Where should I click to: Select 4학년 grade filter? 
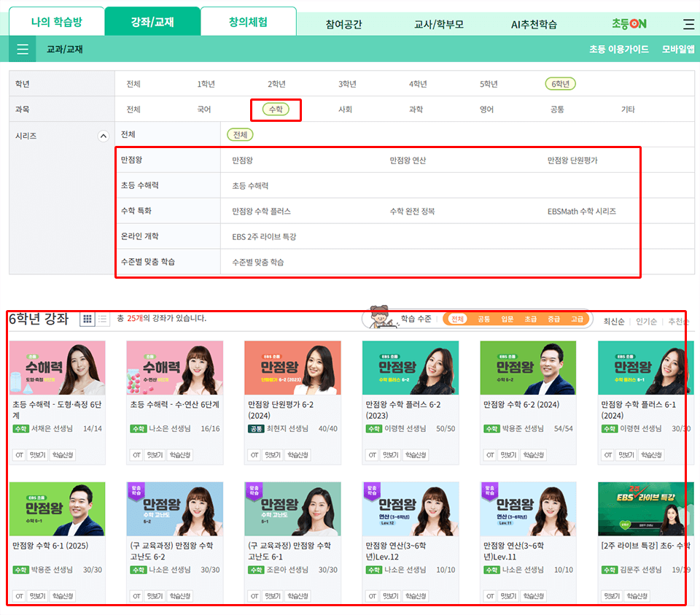pyautogui.click(x=418, y=84)
